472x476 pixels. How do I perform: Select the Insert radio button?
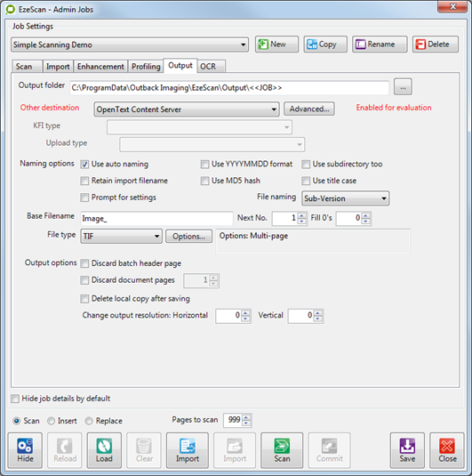51,421
